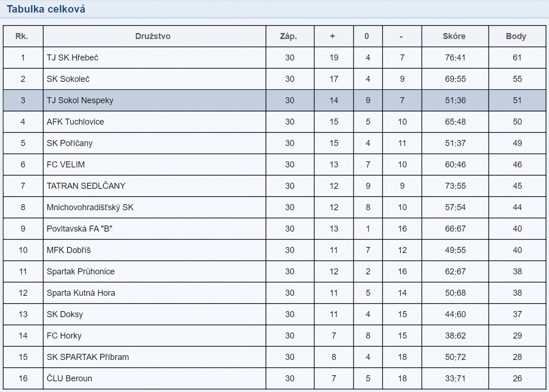The width and height of the screenshot is (549, 392).
Task: Select highlighted row TJ Sokol Nespeky
Action: tap(274, 100)
